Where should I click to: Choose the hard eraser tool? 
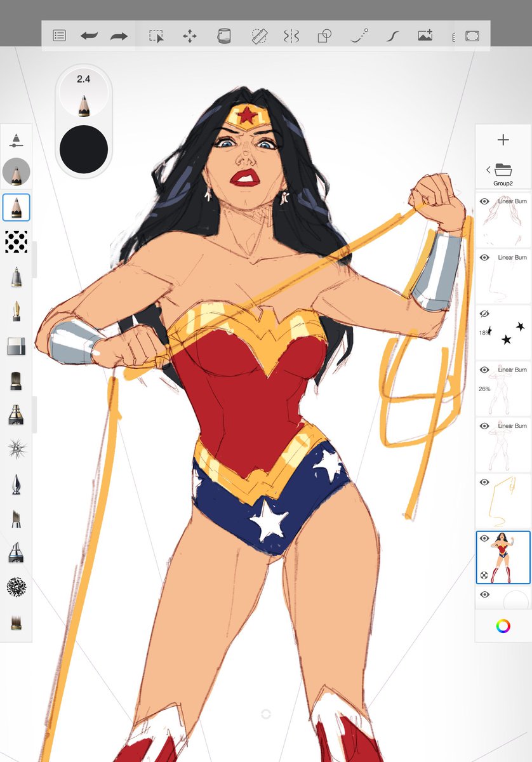(16, 346)
